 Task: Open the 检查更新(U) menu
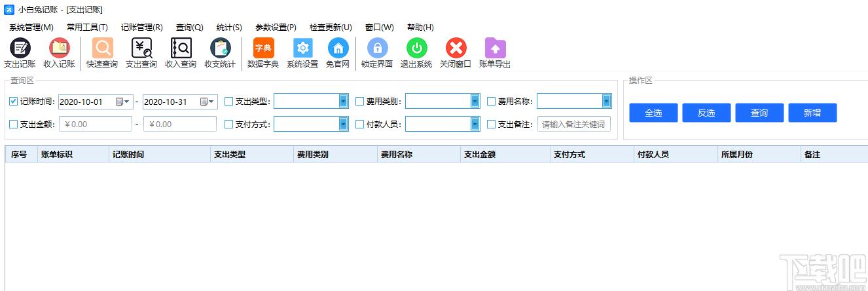331,28
